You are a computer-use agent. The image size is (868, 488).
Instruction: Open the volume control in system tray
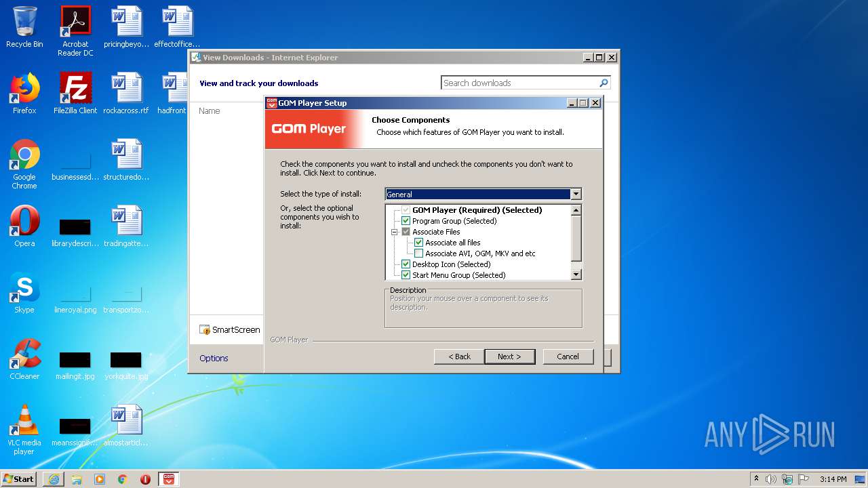[x=771, y=479]
